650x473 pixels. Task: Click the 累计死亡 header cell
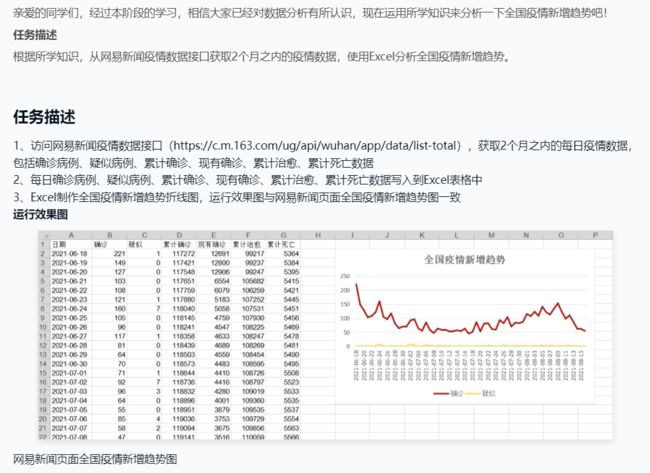281,245
